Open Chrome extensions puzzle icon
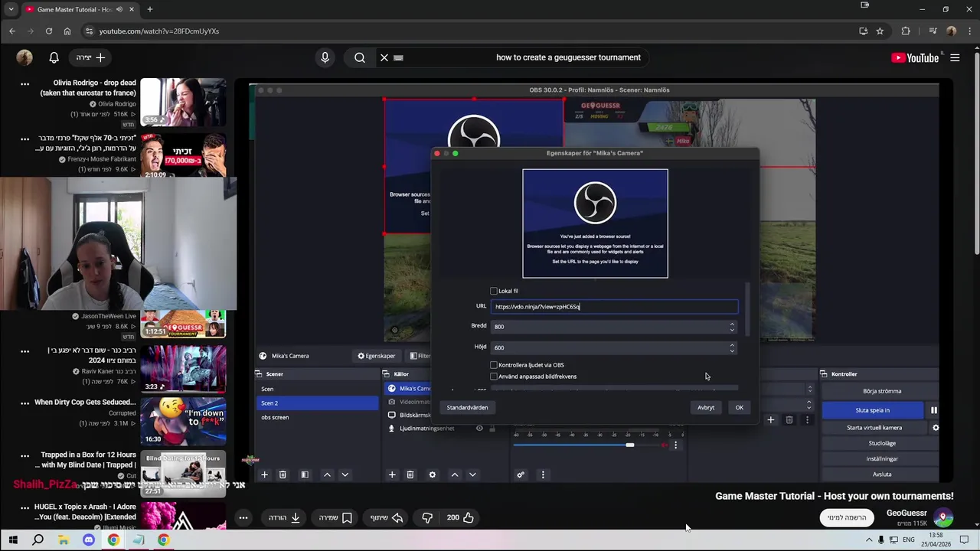 906,31
